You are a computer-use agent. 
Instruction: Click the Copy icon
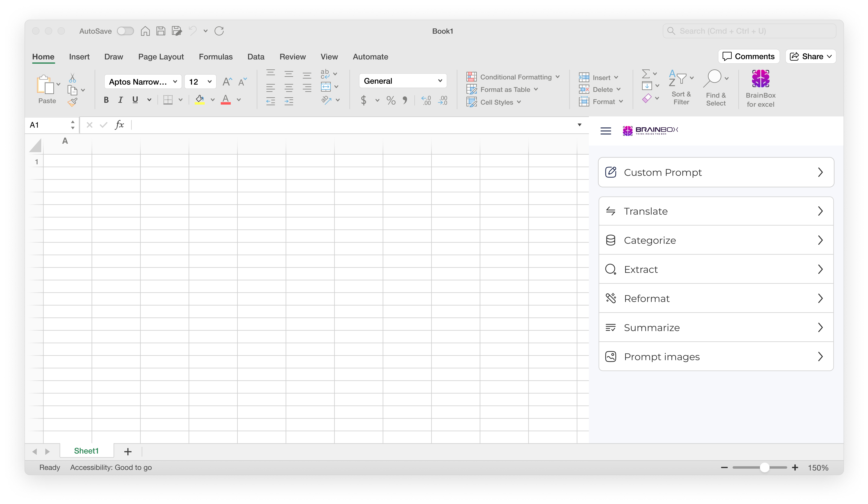pyautogui.click(x=72, y=90)
